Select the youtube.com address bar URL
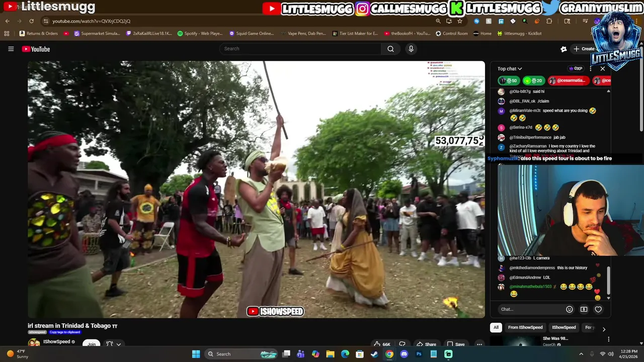This screenshot has width=644, height=362. (91, 21)
